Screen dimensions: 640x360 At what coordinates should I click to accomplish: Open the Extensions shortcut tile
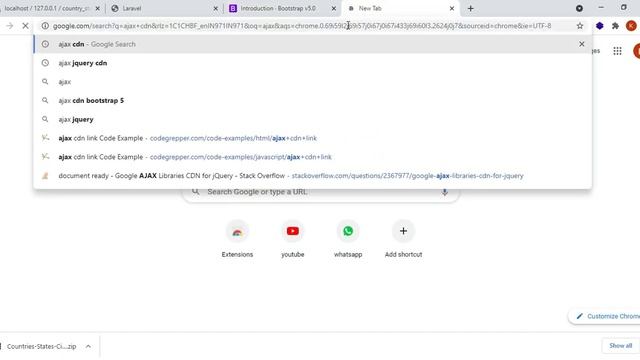click(237, 239)
